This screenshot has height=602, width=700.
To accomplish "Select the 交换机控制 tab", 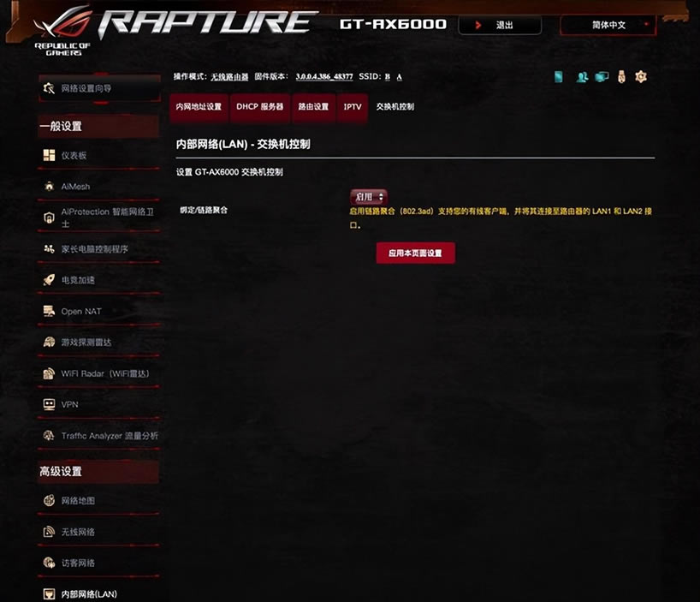I will (x=395, y=107).
